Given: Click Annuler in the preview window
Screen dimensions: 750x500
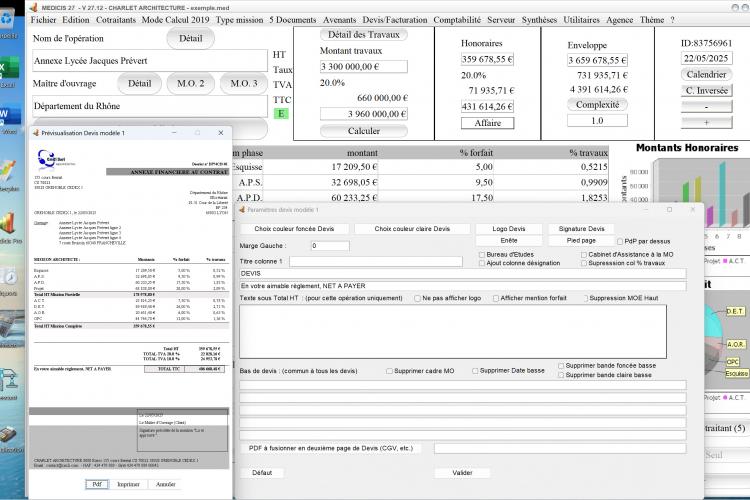Looking at the screenshot, I should pyautogui.click(x=165, y=485).
